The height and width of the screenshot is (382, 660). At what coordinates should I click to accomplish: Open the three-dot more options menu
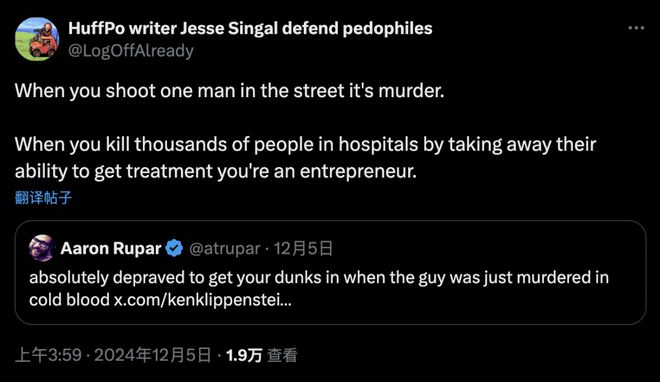click(636, 28)
